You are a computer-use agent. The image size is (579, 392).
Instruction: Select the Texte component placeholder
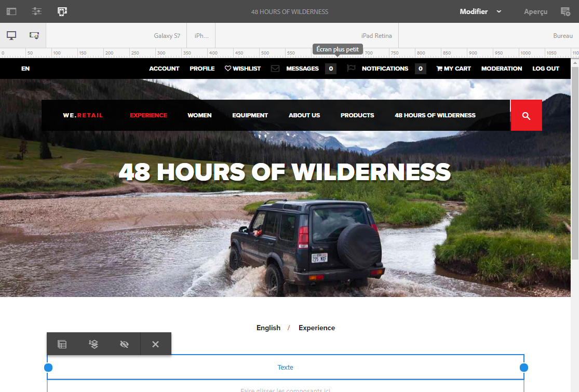286,367
